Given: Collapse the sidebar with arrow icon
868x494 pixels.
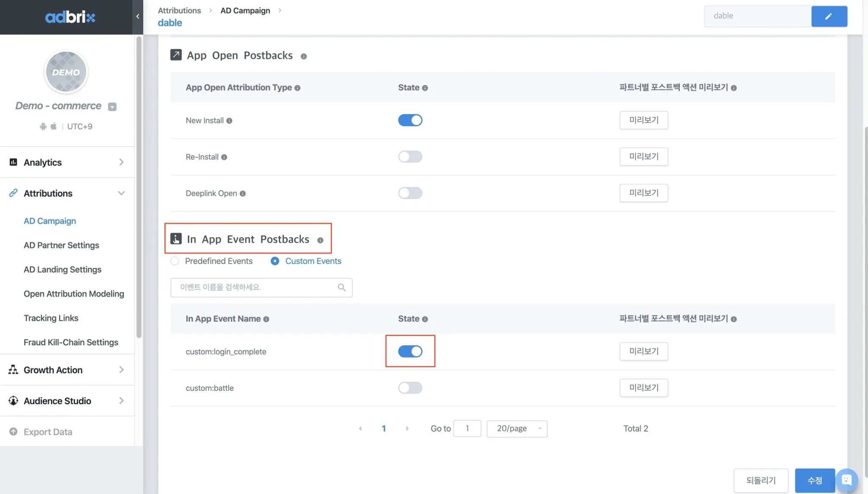Looking at the screenshot, I should (138, 17).
